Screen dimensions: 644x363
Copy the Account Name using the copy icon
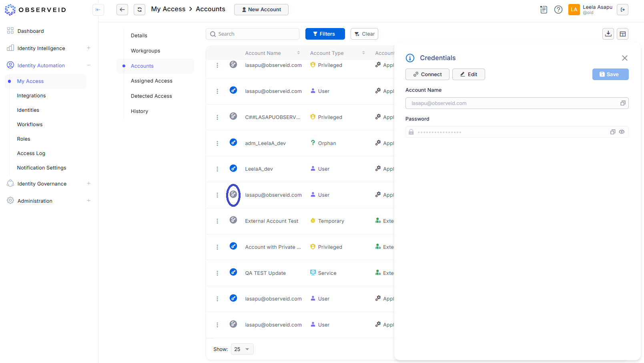(623, 103)
